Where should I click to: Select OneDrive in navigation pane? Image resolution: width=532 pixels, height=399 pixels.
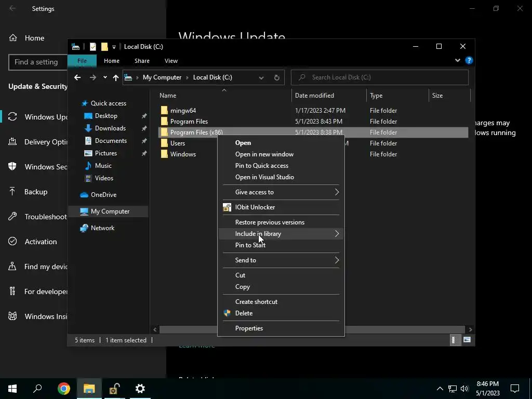pyautogui.click(x=103, y=195)
